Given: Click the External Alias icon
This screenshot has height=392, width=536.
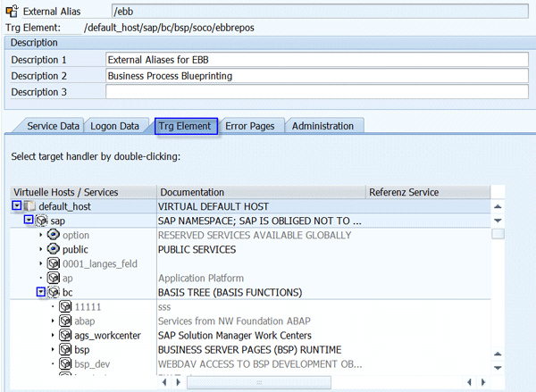Looking at the screenshot, I should pyautogui.click(x=12, y=11).
